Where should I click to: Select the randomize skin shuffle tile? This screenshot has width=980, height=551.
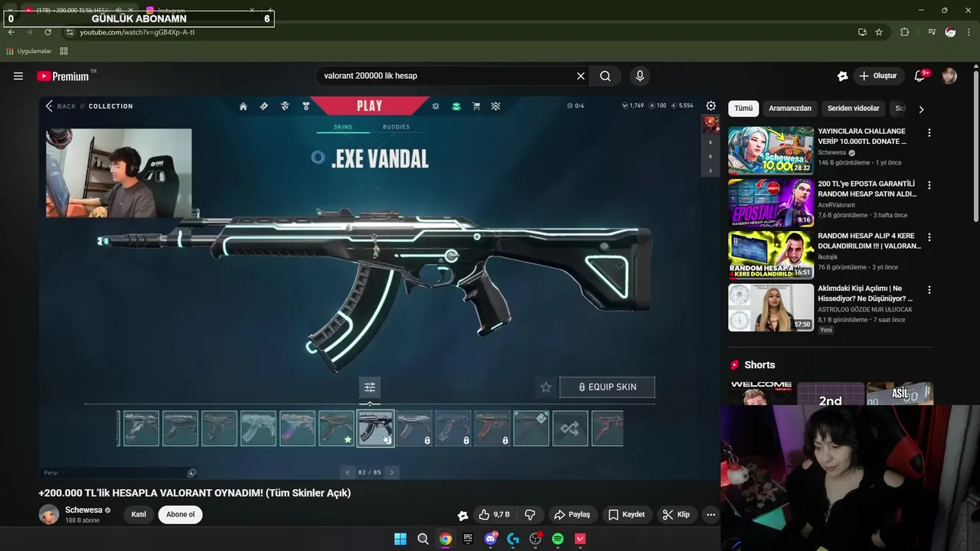point(570,429)
